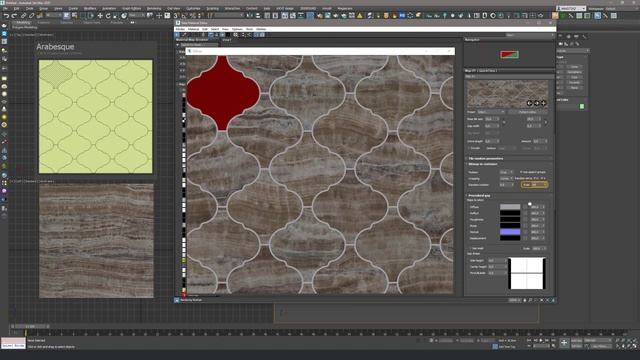640x360 pixels.
Task: Open Utilities menu in Slate editor
Action: pyautogui.click(x=261, y=29)
